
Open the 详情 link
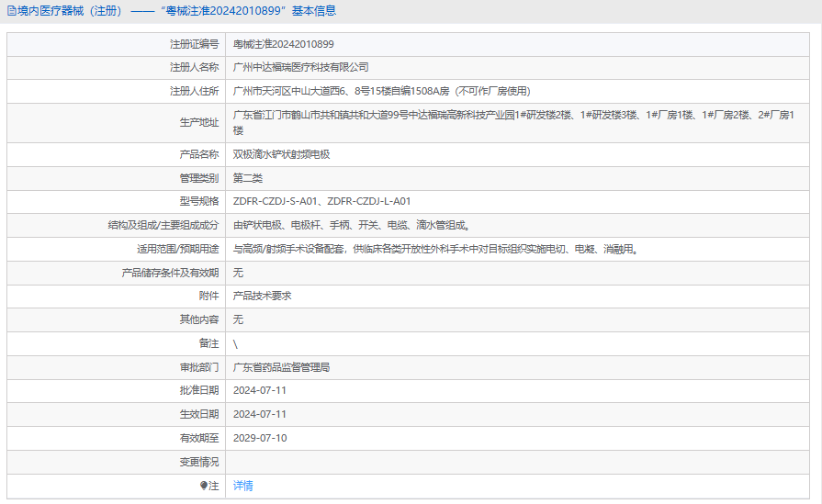pyautogui.click(x=242, y=486)
